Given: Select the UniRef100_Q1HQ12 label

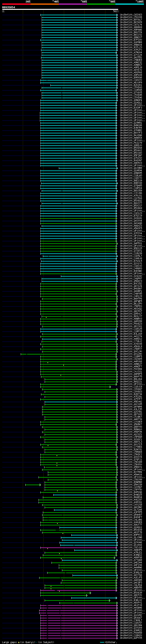Looking at the screenshot, I should tap(131, 103).
